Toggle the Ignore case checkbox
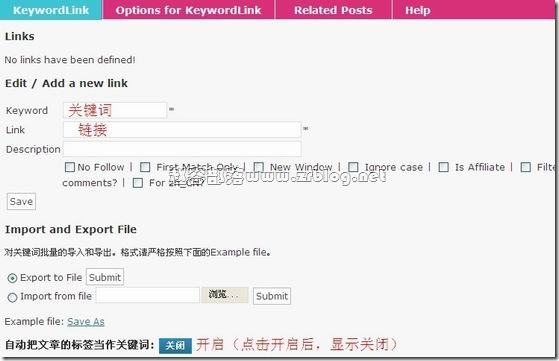 353,167
